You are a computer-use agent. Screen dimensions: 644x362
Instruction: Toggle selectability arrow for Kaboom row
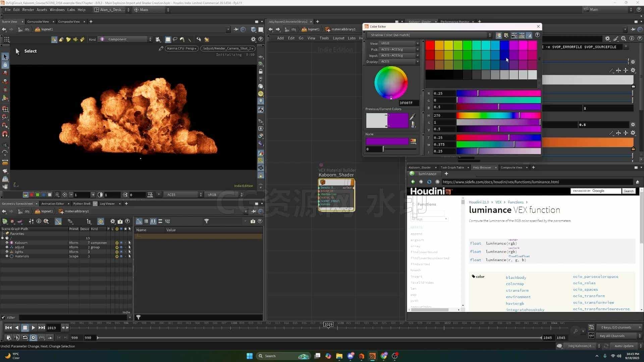[x=129, y=243]
